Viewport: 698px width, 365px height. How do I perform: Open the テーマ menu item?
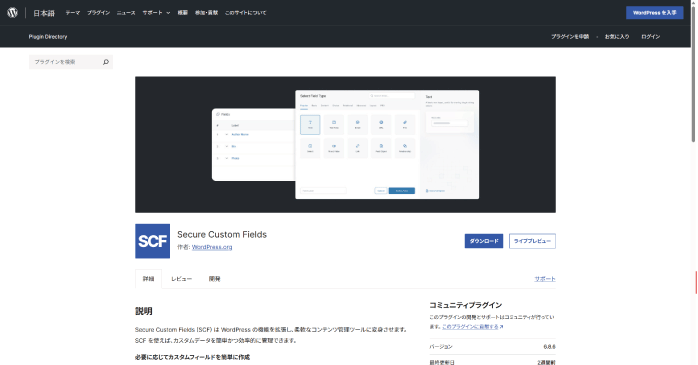coord(73,13)
